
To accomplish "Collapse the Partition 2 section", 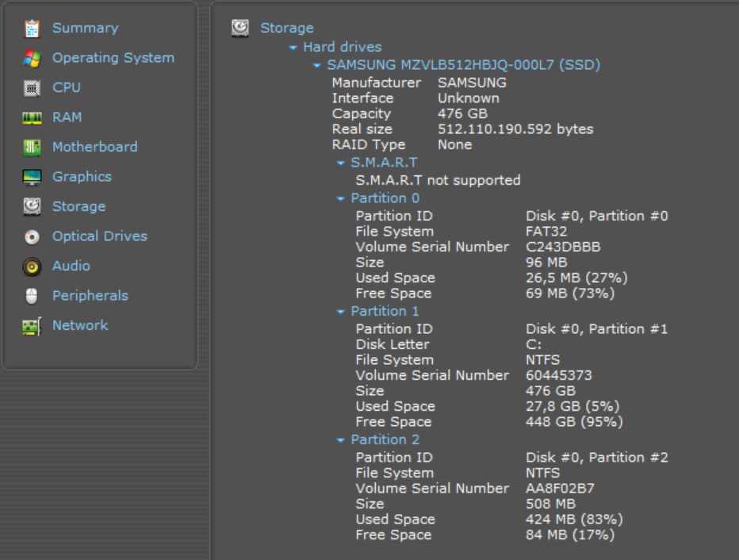I will coord(341,440).
